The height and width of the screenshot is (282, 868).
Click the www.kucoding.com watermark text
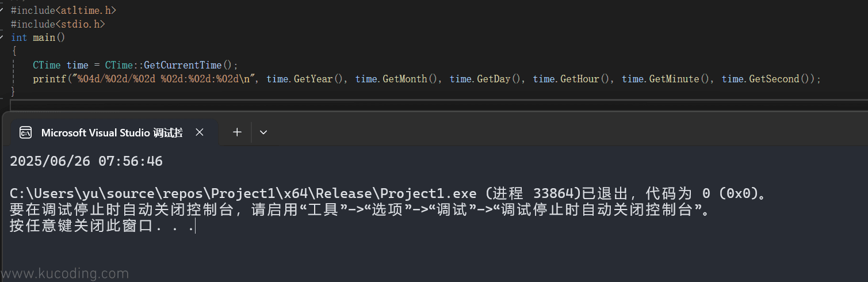coord(64,273)
